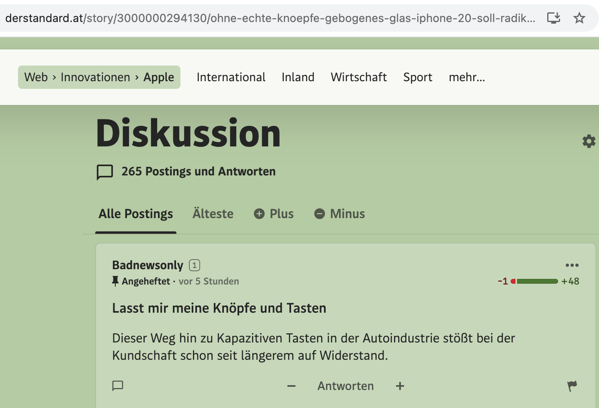This screenshot has width=599, height=408.
Task: Bookmark this page with the star icon
Action: click(579, 18)
